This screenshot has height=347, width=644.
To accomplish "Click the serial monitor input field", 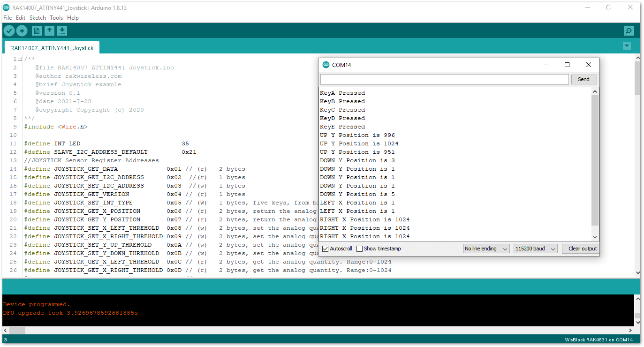I will [x=444, y=79].
